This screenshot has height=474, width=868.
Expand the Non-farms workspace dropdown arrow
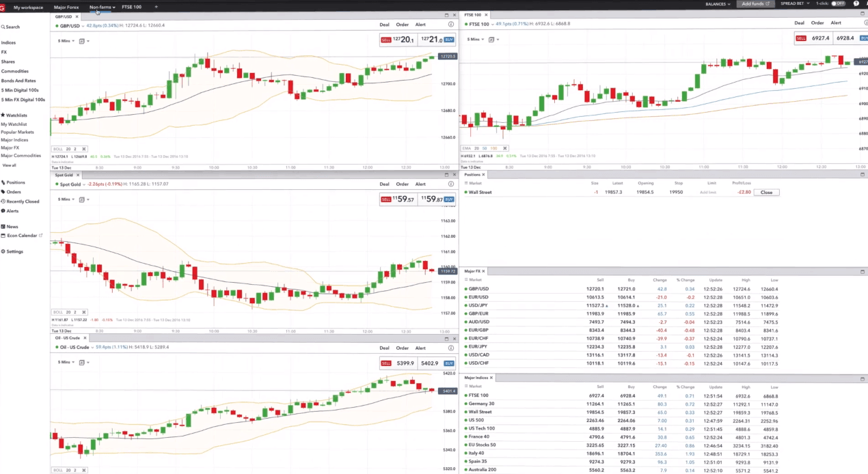[113, 7]
